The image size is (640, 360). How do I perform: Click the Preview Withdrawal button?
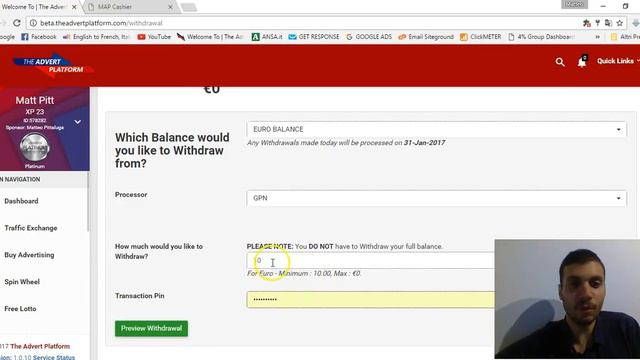point(151,329)
